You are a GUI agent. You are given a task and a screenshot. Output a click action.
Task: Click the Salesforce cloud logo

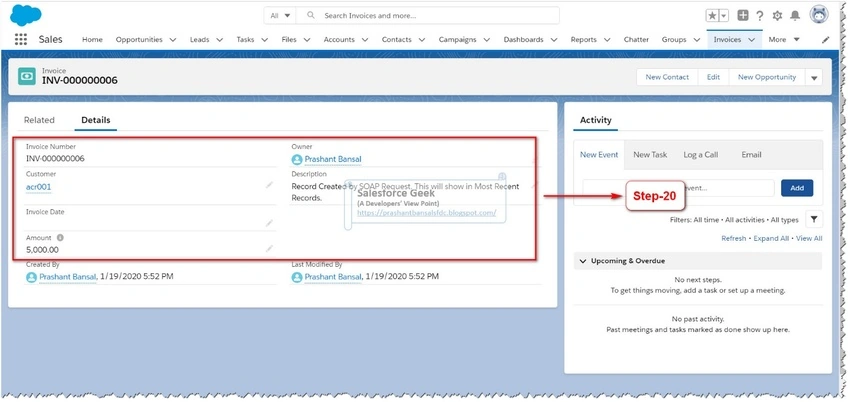(25, 15)
